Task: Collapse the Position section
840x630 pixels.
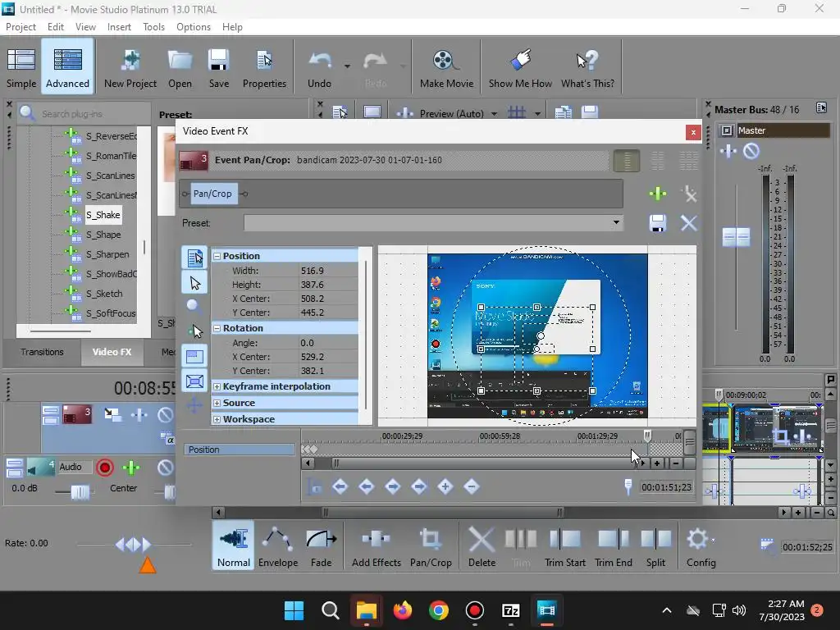Action: click(x=217, y=256)
